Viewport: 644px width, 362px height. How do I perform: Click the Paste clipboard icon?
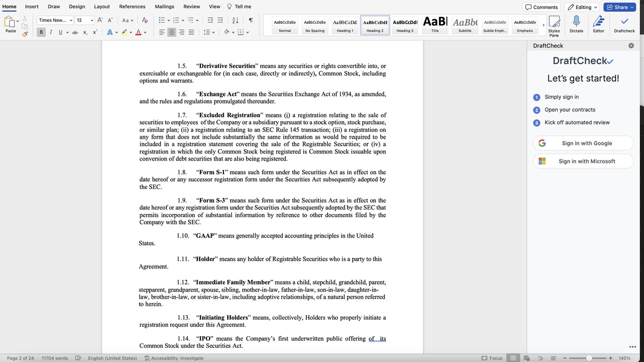coord(9,22)
